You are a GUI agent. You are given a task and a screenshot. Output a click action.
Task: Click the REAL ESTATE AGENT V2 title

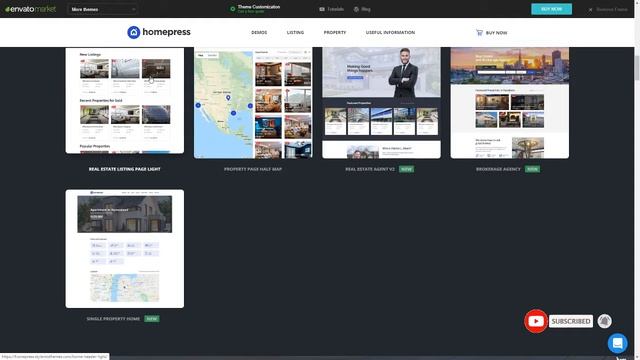[x=370, y=169]
